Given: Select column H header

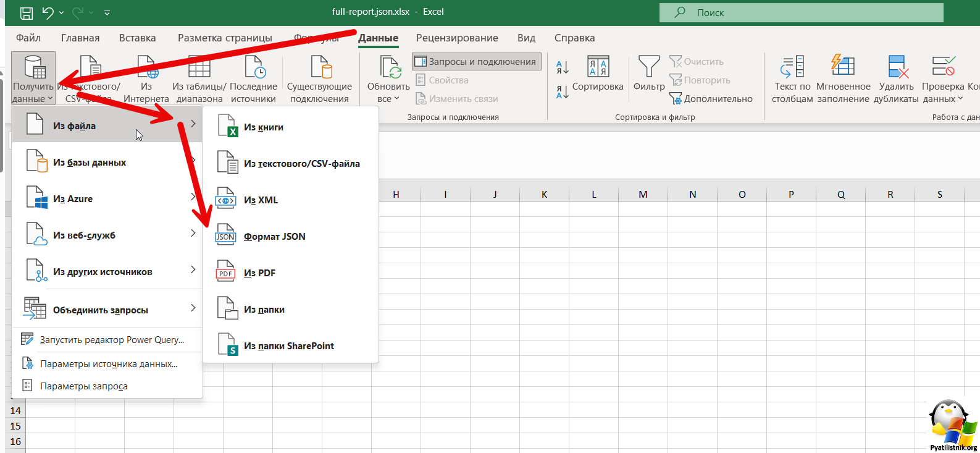Looking at the screenshot, I should (396, 194).
